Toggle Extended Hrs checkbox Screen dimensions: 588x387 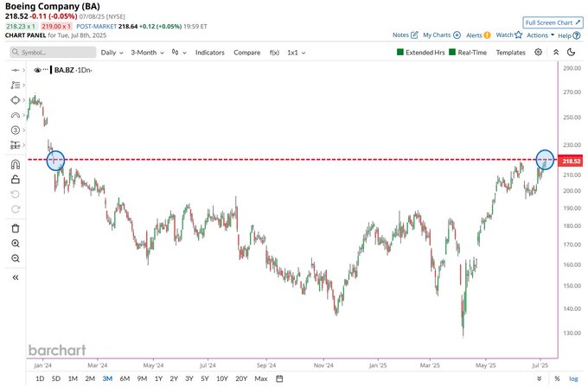400,52
